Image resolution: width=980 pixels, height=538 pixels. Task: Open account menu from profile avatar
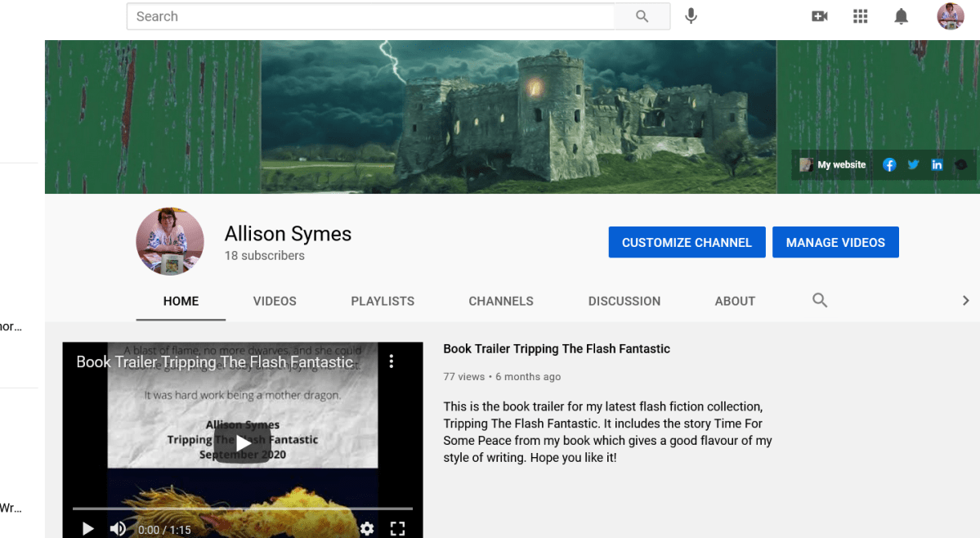pyautogui.click(x=950, y=16)
